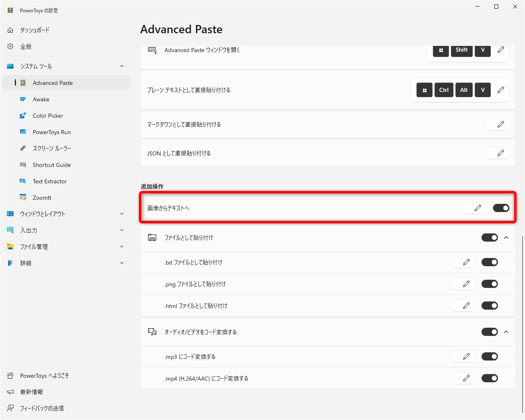The width and height of the screenshot is (525, 420).
Task: Toggle off 画像からテキストへ switch
Action: [501, 208]
